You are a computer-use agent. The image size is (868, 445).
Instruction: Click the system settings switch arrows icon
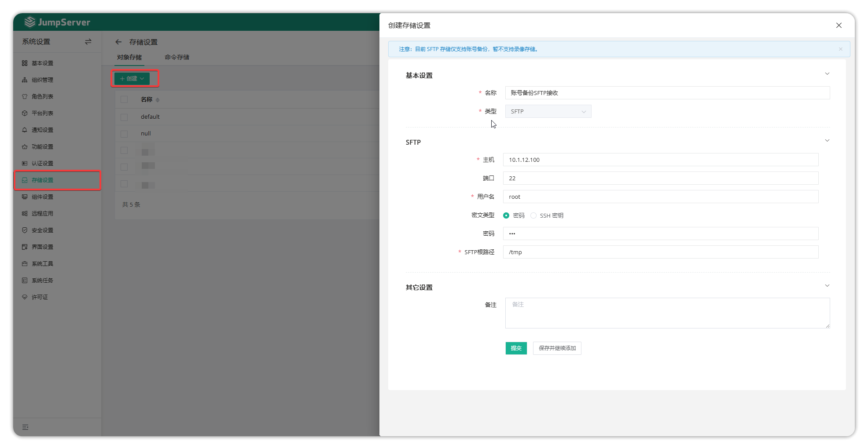pos(88,42)
